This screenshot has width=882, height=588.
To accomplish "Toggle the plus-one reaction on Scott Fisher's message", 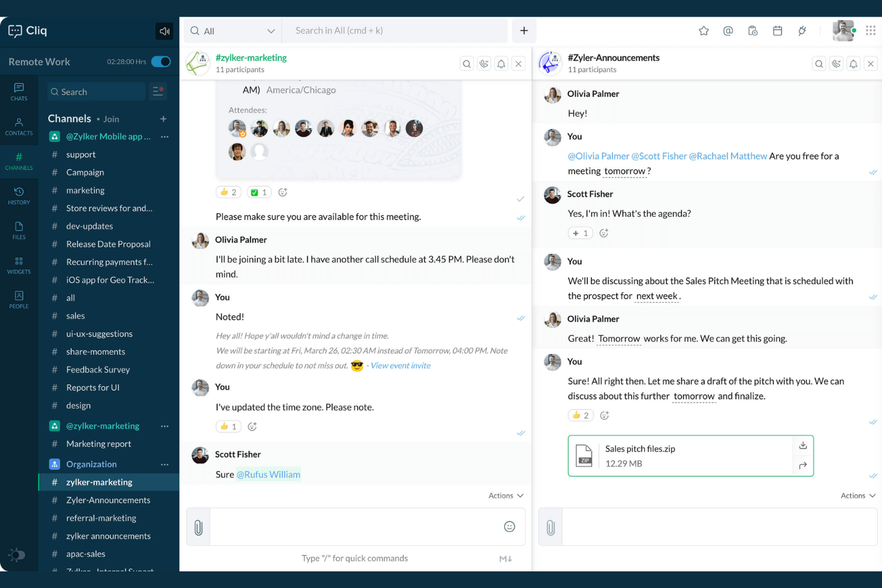I will pos(580,233).
